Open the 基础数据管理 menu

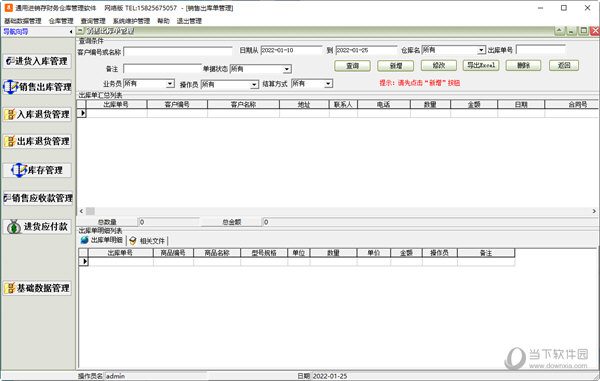23,21
